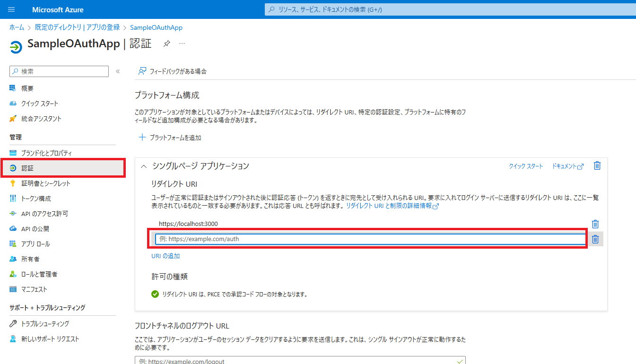Click the アプリ ロール icon
Viewport: 636px width, 364px height.
pos(13,244)
